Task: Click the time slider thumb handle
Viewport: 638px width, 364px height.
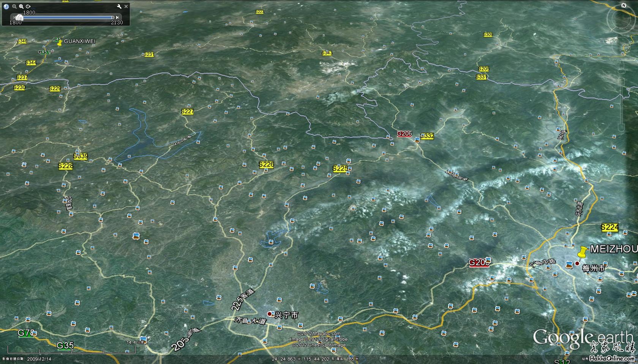Action: point(19,17)
